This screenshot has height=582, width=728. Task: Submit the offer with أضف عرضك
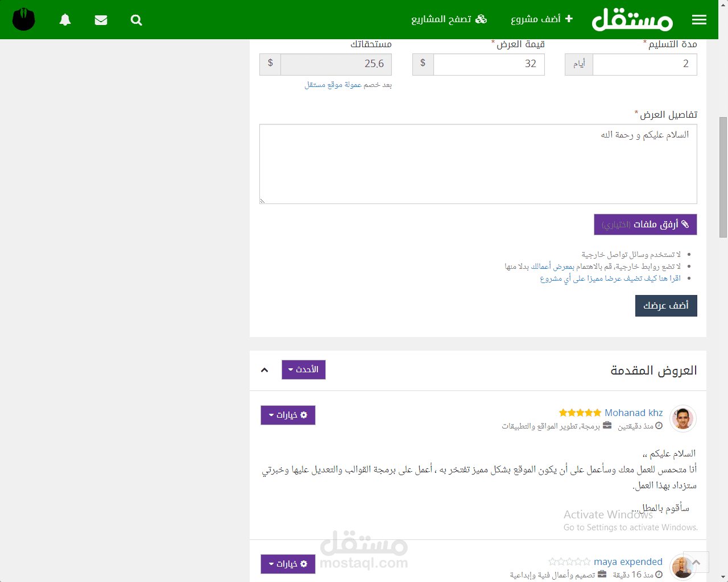pyautogui.click(x=665, y=305)
